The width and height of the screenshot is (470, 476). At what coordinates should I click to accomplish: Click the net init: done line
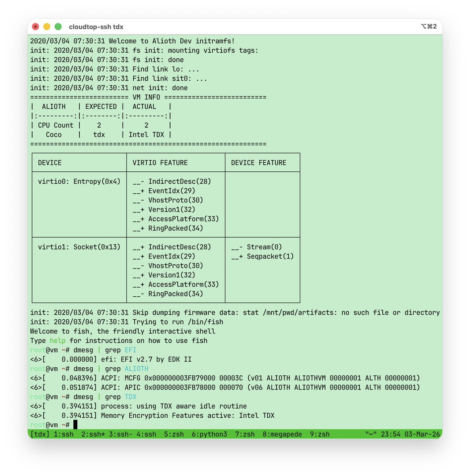pyautogui.click(x=109, y=88)
